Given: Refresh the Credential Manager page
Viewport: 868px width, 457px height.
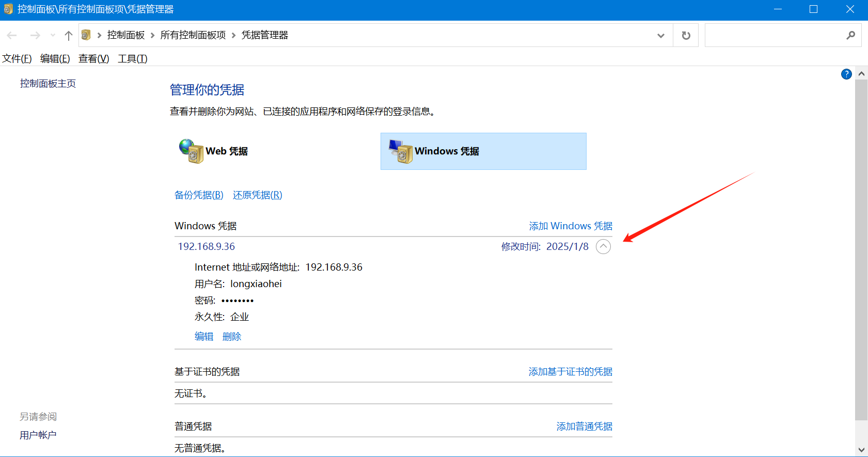Looking at the screenshot, I should pyautogui.click(x=686, y=35).
